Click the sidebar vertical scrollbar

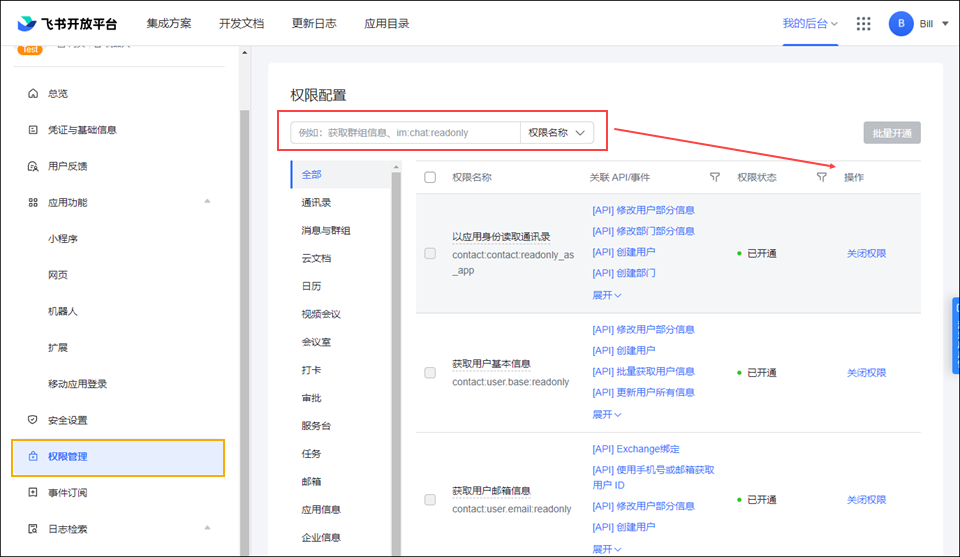pyautogui.click(x=245, y=300)
